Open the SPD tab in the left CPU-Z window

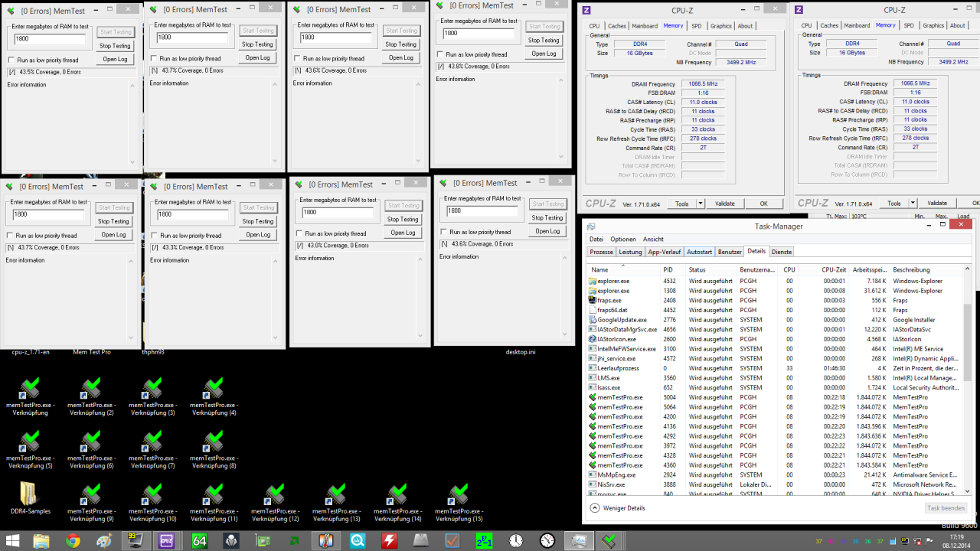click(x=696, y=26)
